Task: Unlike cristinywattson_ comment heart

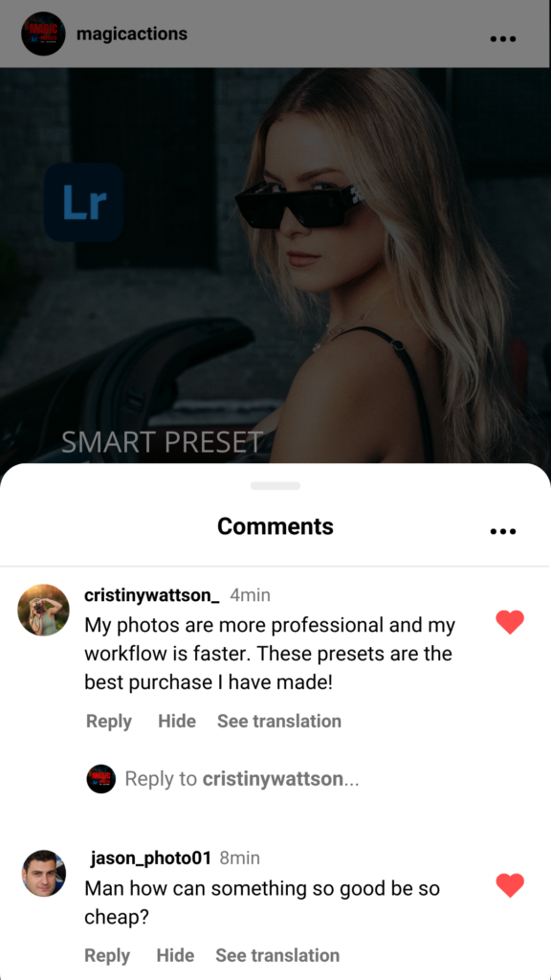Action: click(510, 622)
